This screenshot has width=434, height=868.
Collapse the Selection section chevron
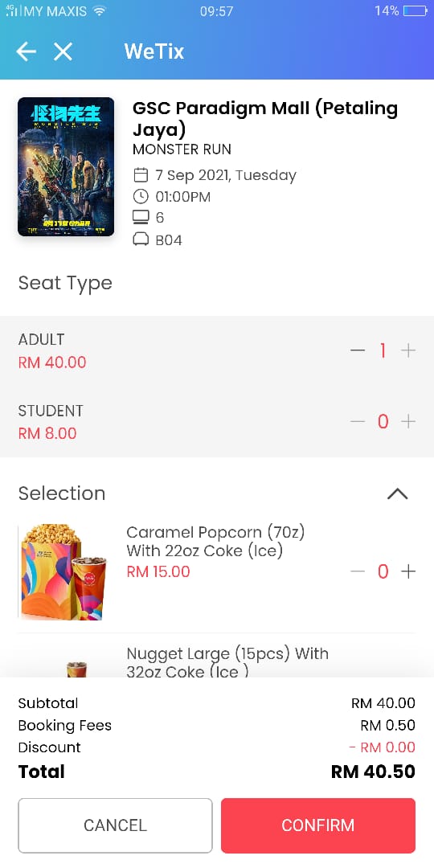(x=398, y=493)
